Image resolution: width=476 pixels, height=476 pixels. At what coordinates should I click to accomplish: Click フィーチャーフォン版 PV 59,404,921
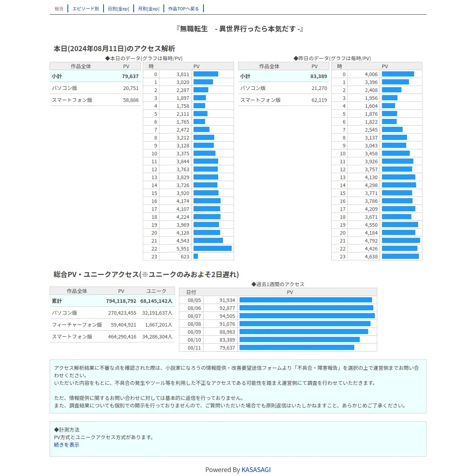[x=124, y=325]
